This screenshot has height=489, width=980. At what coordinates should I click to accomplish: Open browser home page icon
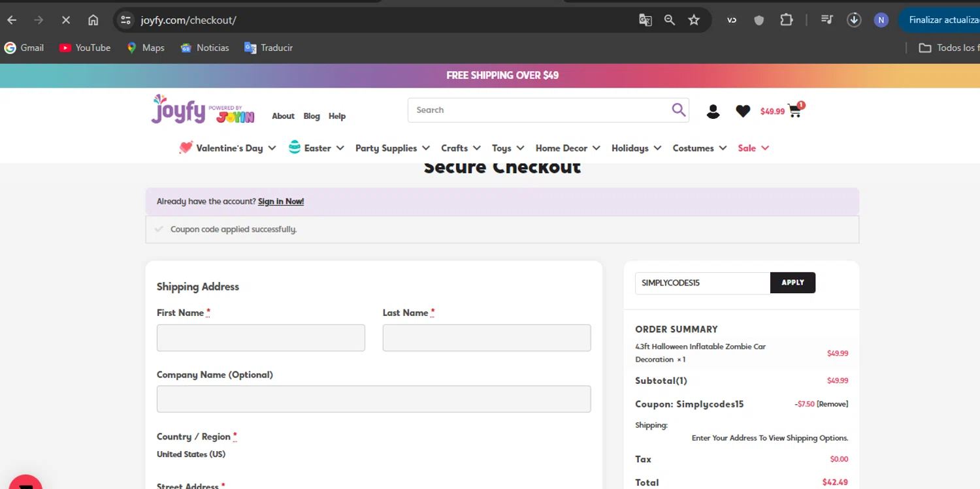(93, 20)
